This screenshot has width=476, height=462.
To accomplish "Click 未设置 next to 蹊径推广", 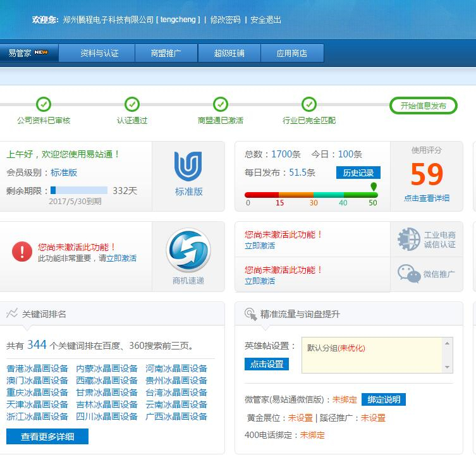I will (x=373, y=418).
